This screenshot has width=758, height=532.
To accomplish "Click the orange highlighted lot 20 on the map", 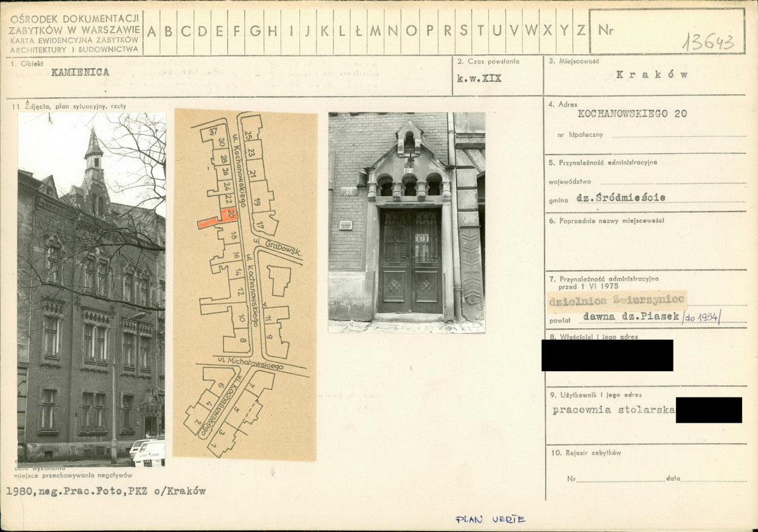I will 231,214.
